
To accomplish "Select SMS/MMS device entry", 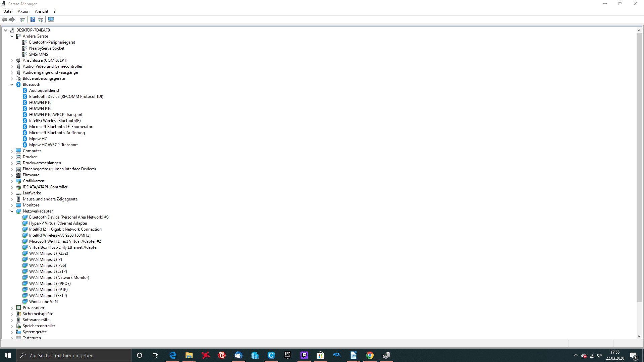I will 39,54.
